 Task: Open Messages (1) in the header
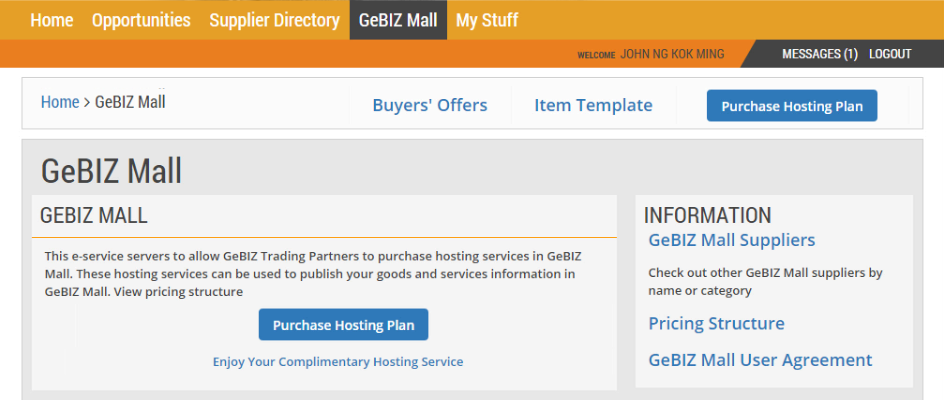[x=819, y=54]
